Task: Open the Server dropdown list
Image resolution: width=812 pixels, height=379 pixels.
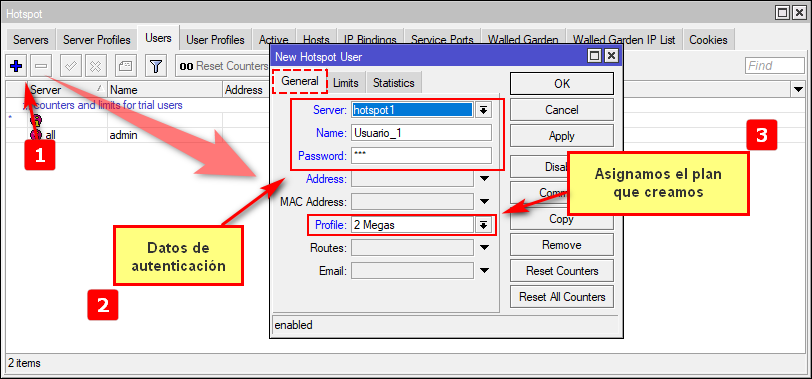Action: tap(483, 109)
